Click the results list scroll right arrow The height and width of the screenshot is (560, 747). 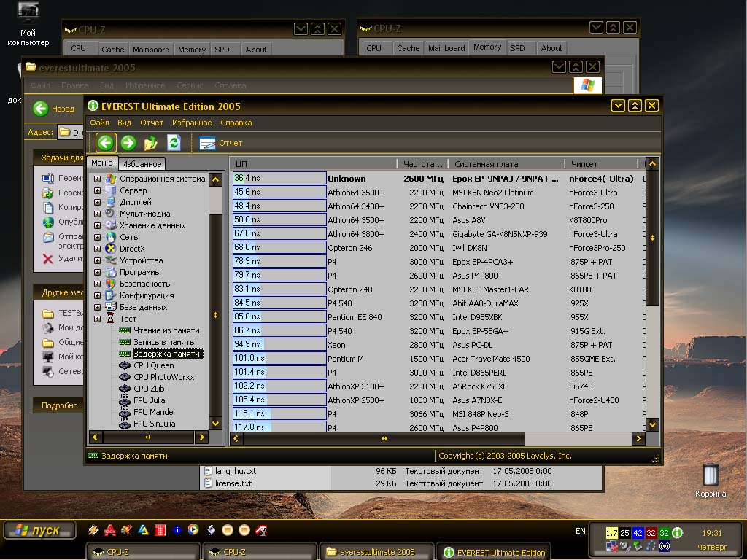[638, 439]
